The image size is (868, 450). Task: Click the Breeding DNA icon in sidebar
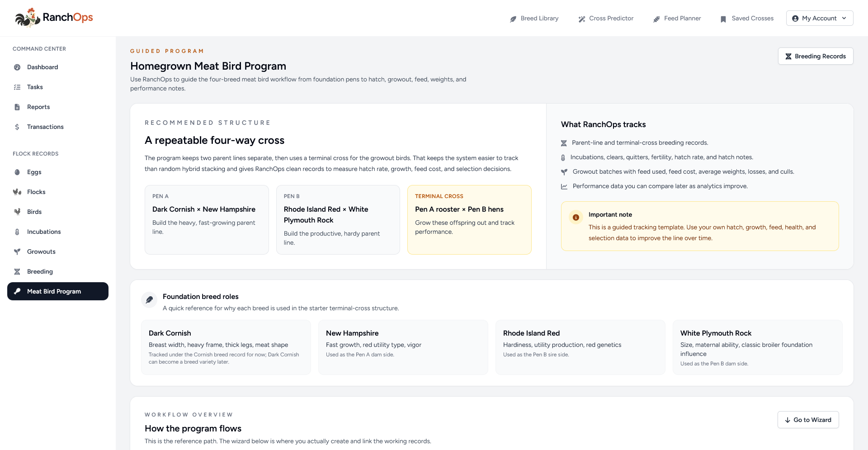(x=17, y=272)
